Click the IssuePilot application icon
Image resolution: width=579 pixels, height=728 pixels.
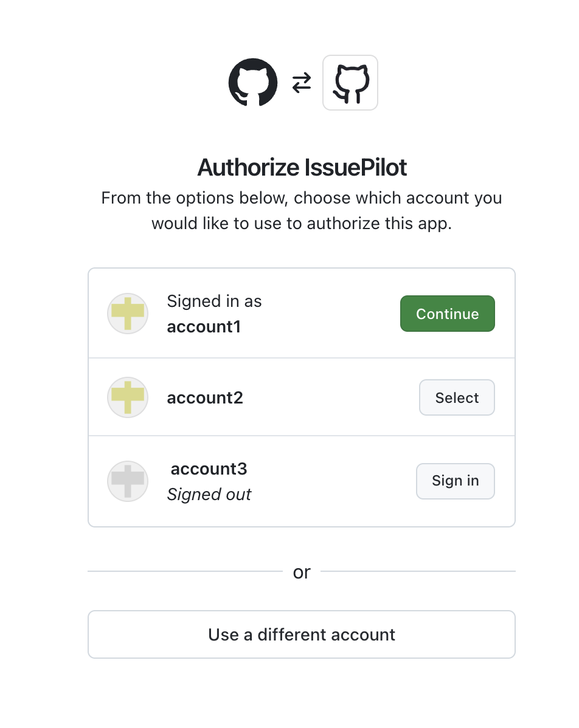(x=350, y=82)
